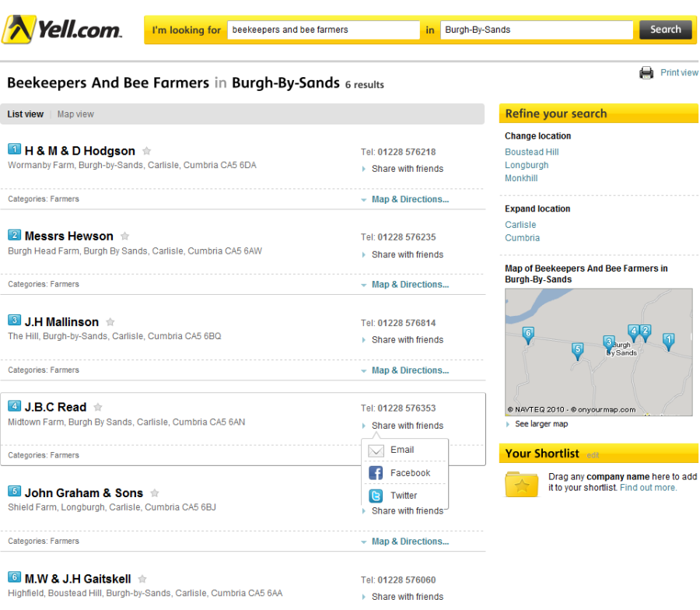Star M.W & J.H Gaitskell for shortlist

coord(142,579)
